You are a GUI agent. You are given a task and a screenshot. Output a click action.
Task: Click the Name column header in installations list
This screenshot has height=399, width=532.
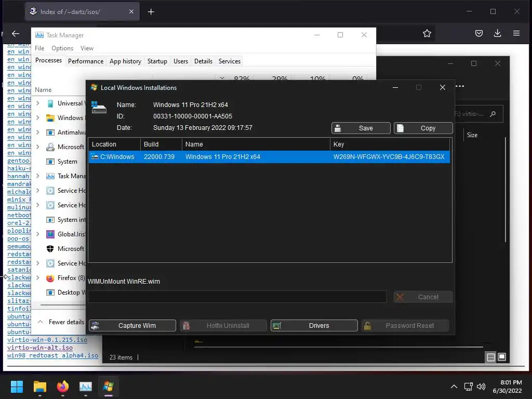[x=256, y=144]
